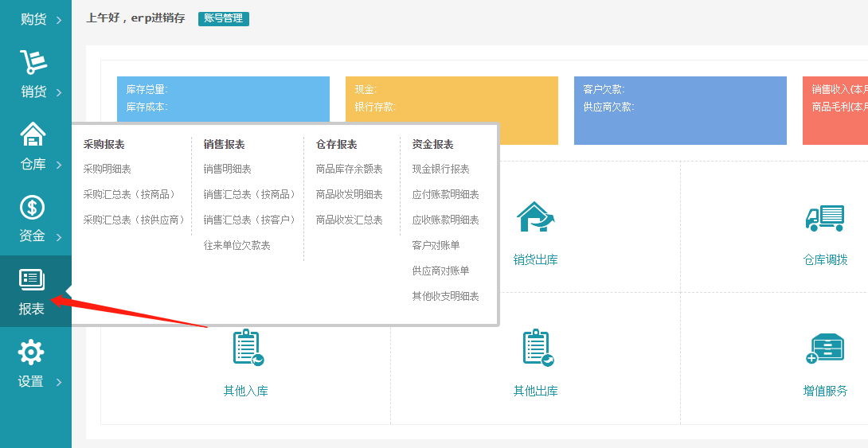868x448 pixels.
Task: Open 采购明细表 report
Action: point(107,169)
